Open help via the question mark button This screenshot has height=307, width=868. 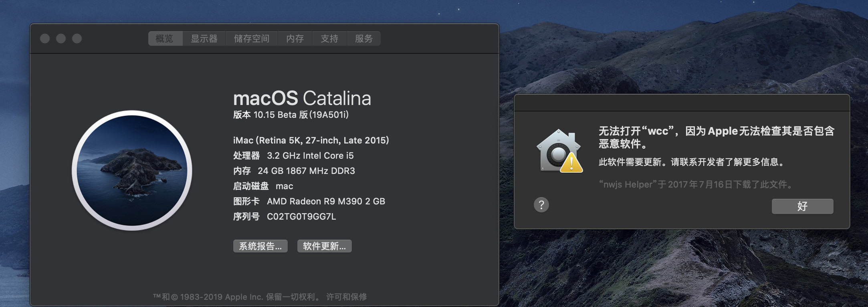click(x=541, y=205)
